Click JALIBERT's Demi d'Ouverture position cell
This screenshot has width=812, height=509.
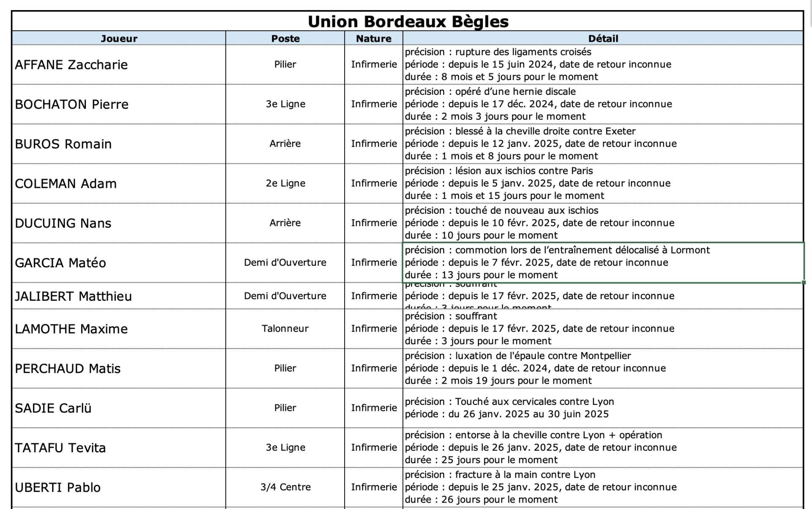[x=285, y=296]
